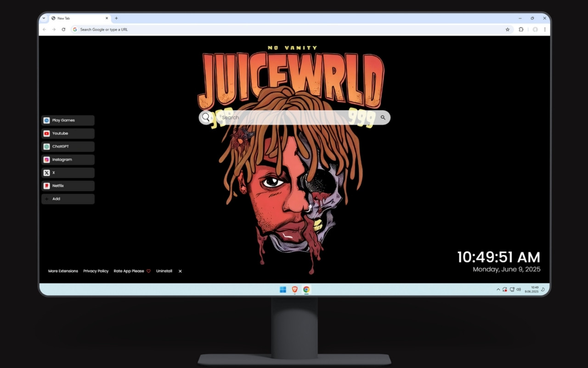The height and width of the screenshot is (368, 588).
Task: Open the Extensions puzzle icon
Action: (x=521, y=29)
